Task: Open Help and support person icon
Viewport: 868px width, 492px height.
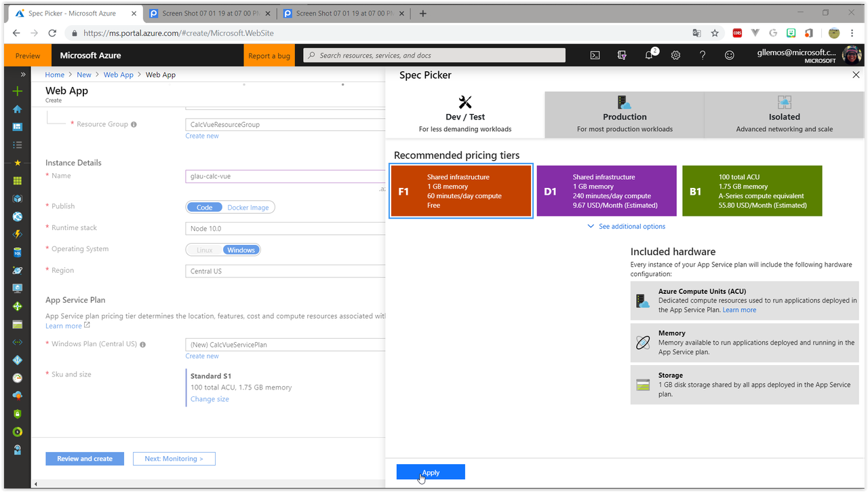Action: click(18, 449)
